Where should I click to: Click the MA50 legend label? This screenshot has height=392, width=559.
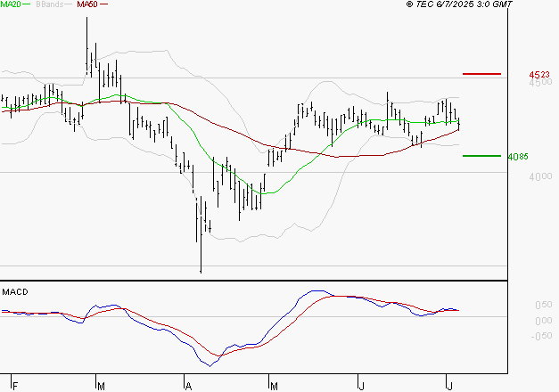click(x=87, y=4)
